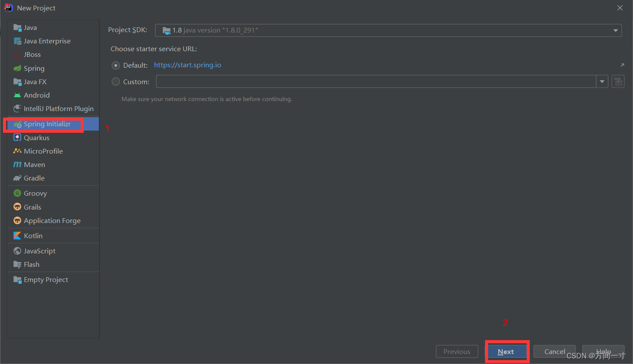633x364 pixels.
Task: Click the Kotlin icon
Action: (17, 236)
